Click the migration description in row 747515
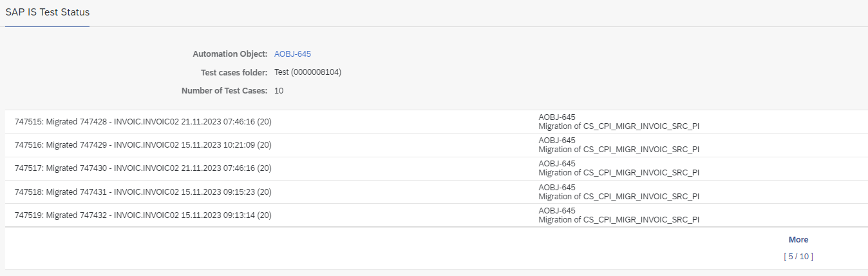 coord(618,126)
